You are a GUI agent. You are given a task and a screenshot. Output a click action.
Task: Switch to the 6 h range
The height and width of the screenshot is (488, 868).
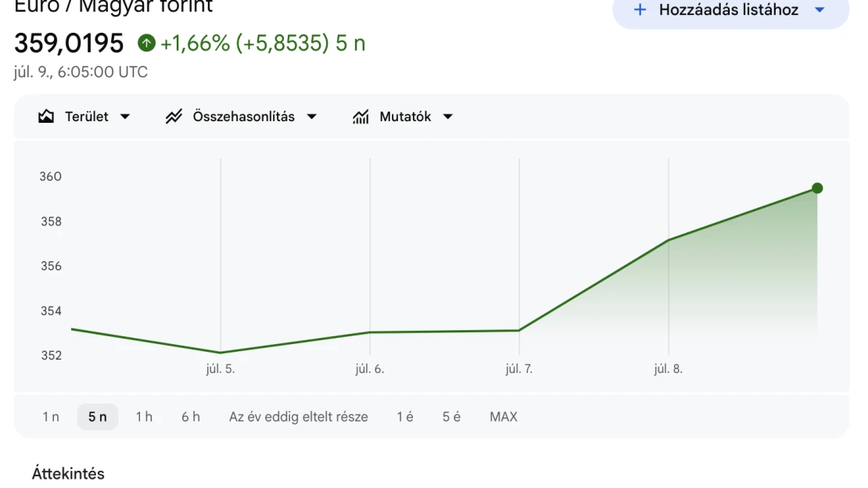(x=191, y=417)
